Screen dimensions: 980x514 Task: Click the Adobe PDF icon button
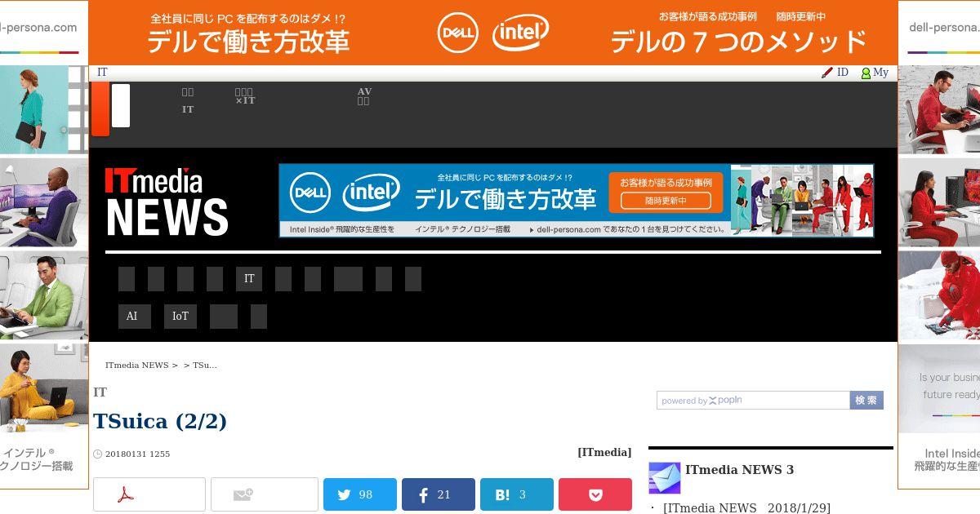click(x=149, y=494)
